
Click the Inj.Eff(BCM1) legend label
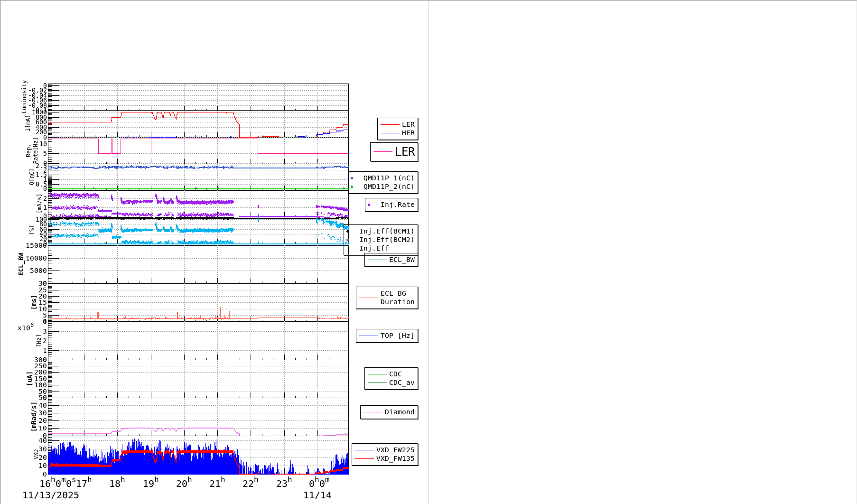pyautogui.click(x=386, y=232)
